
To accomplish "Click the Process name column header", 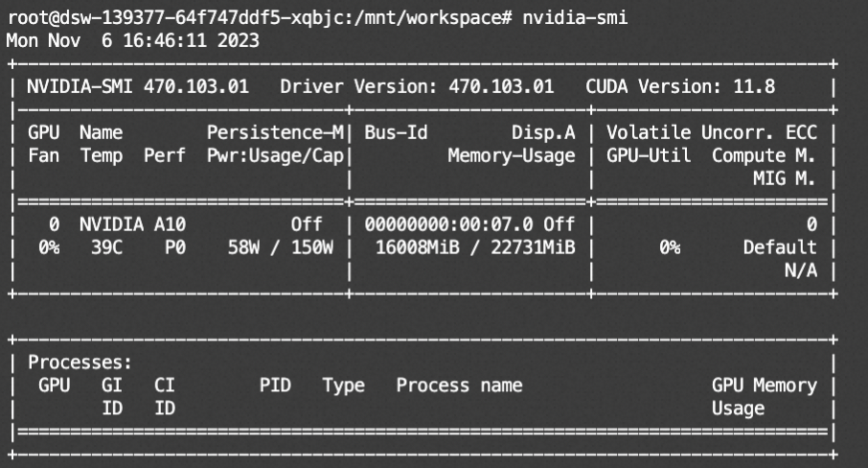I will coord(460,386).
